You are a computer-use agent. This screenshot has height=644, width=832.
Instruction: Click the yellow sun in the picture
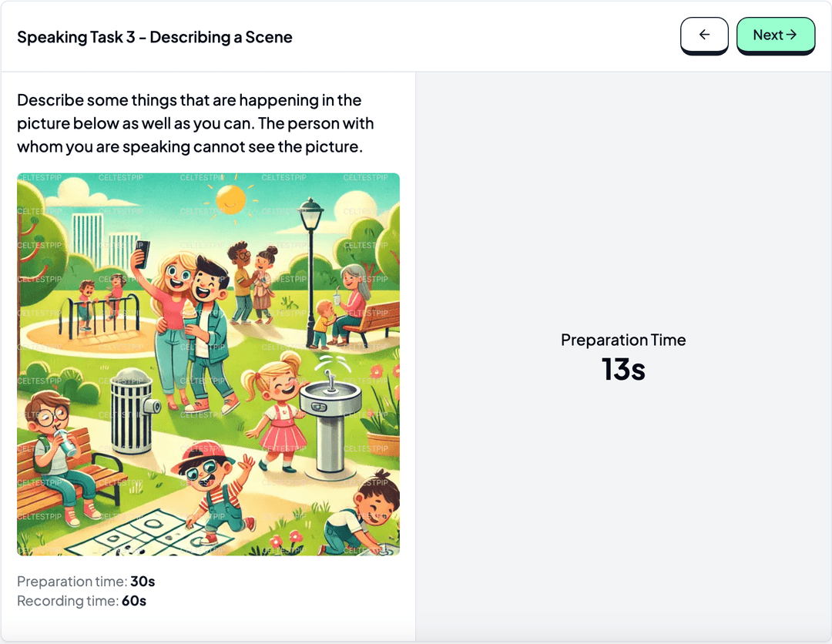(x=230, y=199)
